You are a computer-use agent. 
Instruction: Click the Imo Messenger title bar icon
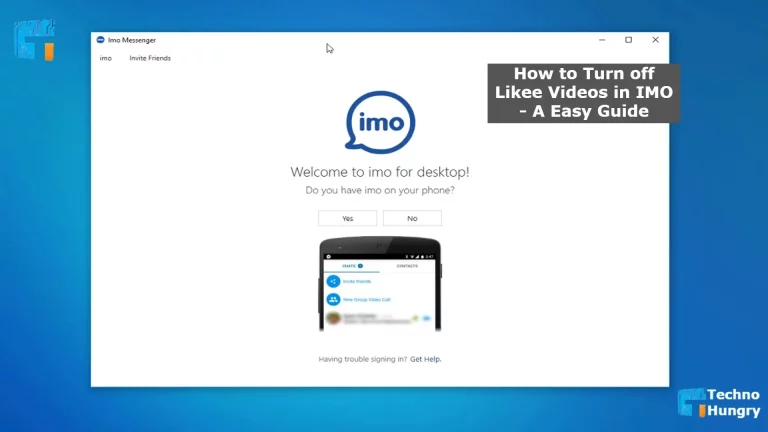100,40
